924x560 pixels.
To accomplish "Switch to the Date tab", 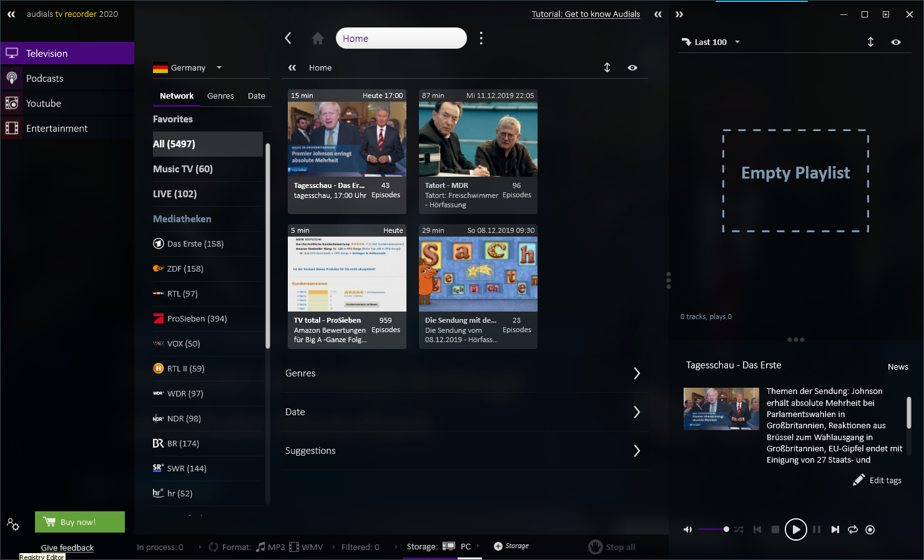I will pyautogui.click(x=257, y=96).
